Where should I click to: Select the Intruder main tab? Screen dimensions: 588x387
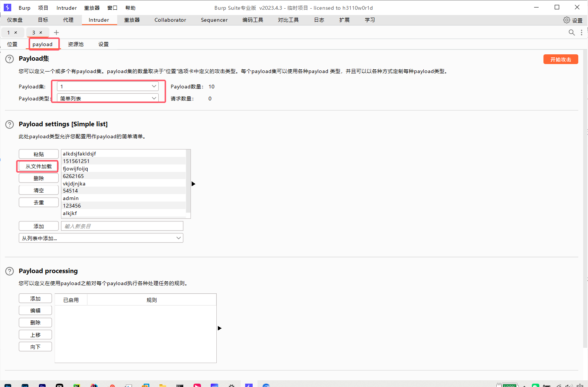point(99,20)
